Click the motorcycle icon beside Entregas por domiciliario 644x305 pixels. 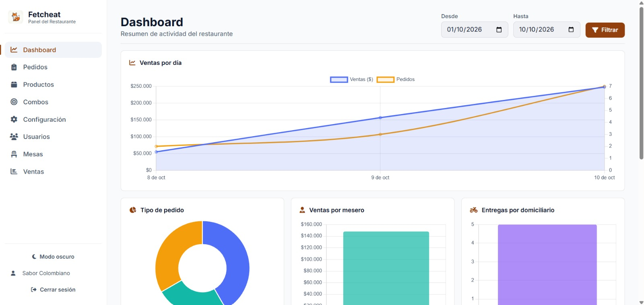(474, 210)
